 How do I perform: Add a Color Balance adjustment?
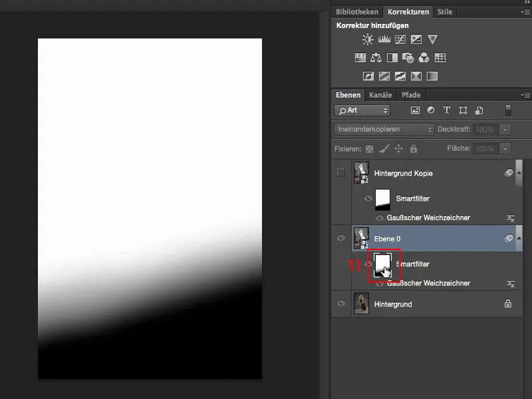coord(376,58)
